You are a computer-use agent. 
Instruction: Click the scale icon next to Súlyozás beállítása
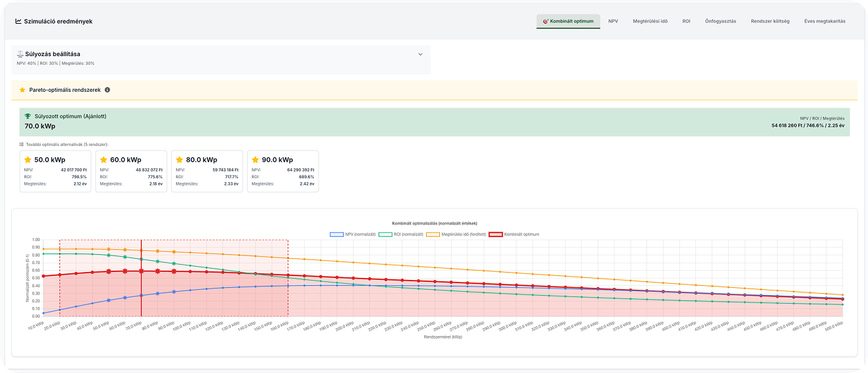pyautogui.click(x=20, y=54)
